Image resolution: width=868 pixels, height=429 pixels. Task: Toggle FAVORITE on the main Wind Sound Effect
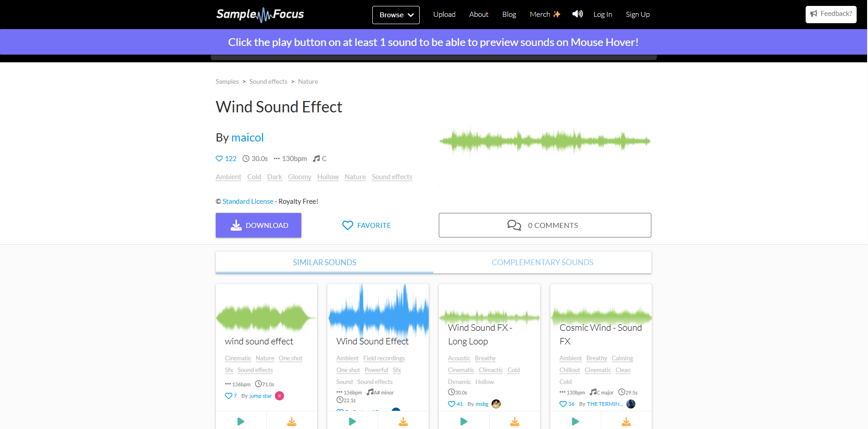[x=366, y=225]
